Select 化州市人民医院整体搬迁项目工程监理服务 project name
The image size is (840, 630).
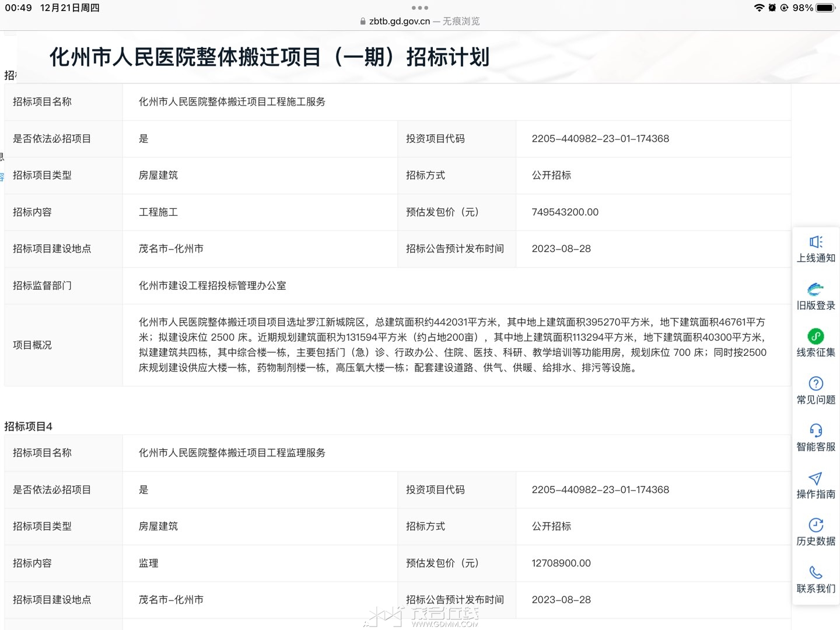232,453
